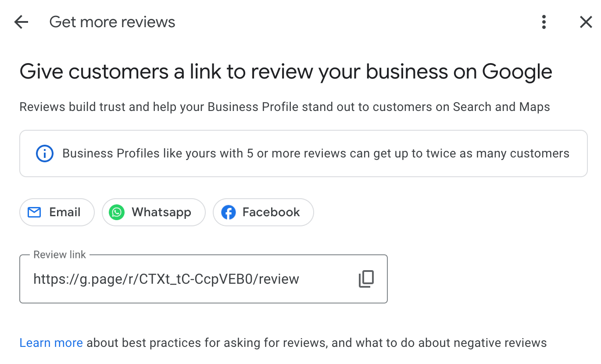Image resolution: width=601 pixels, height=364 pixels.
Task: Select the g.page review URL text
Action: pos(166,279)
